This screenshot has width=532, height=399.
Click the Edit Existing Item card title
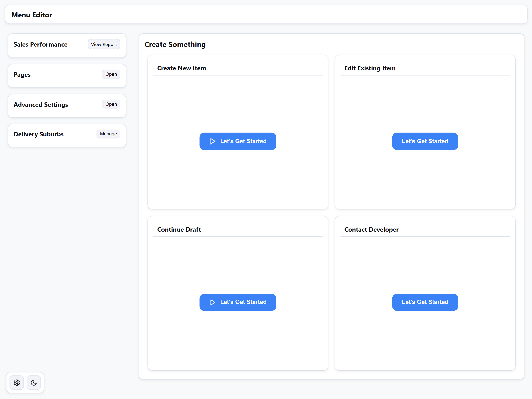click(x=370, y=68)
